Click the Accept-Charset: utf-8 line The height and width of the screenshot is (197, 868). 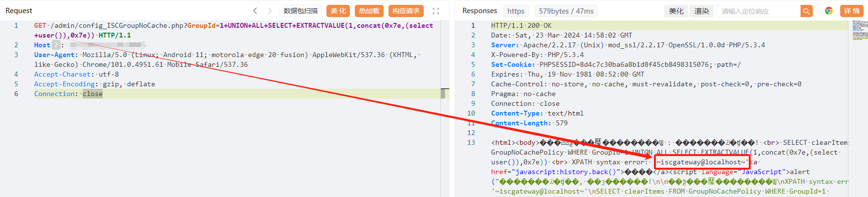[x=76, y=74]
